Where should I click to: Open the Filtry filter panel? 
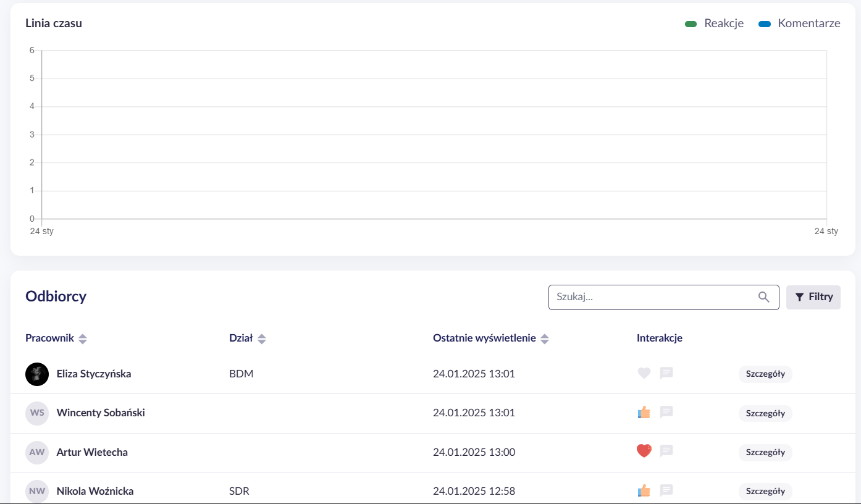pos(813,297)
